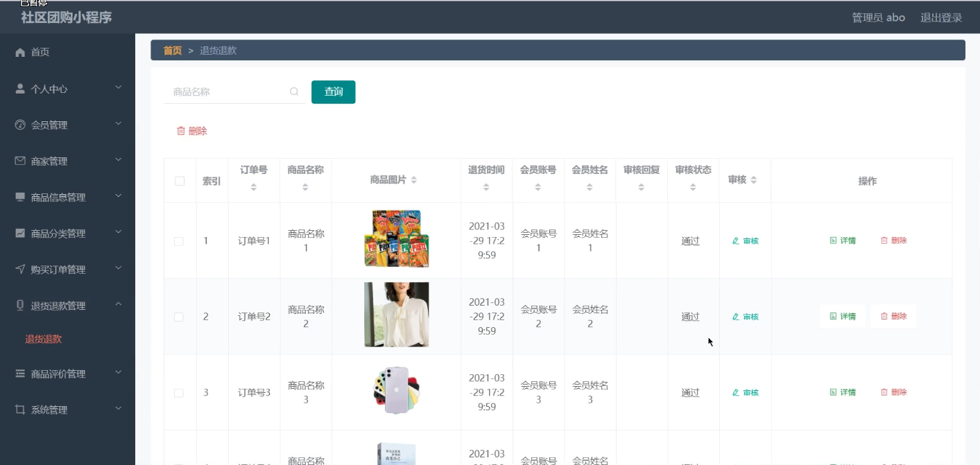Image resolution: width=980 pixels, height=465 pixels.
Task: Click 审核 for row 订单号1
Action: pyautogui.click(x=746, y=241)
